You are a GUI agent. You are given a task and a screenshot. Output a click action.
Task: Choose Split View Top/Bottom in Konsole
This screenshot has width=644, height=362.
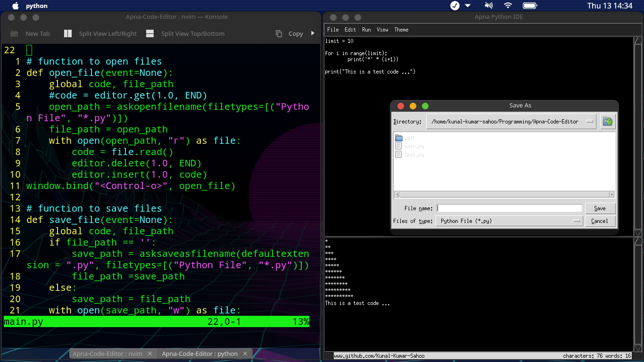point(185,33)
